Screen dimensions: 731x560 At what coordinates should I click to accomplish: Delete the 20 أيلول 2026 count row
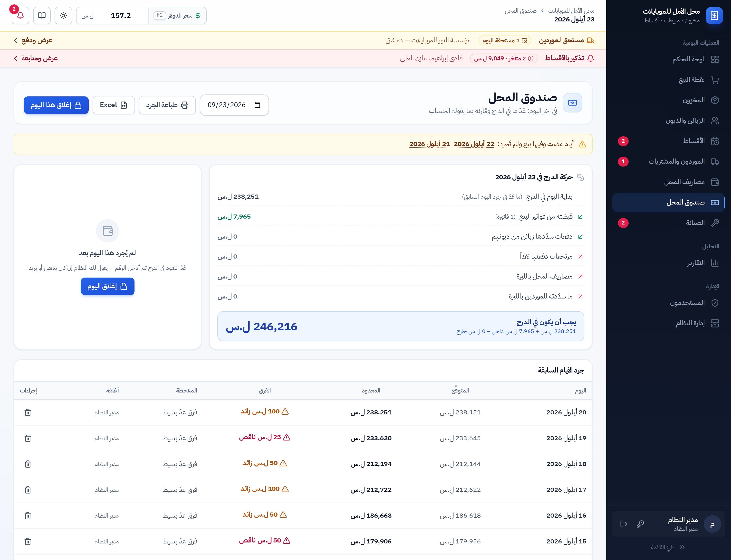(x=28, y=412)
